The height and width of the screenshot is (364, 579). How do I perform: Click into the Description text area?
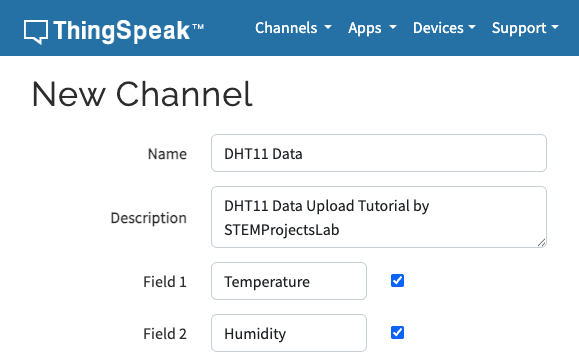[379, 217]
